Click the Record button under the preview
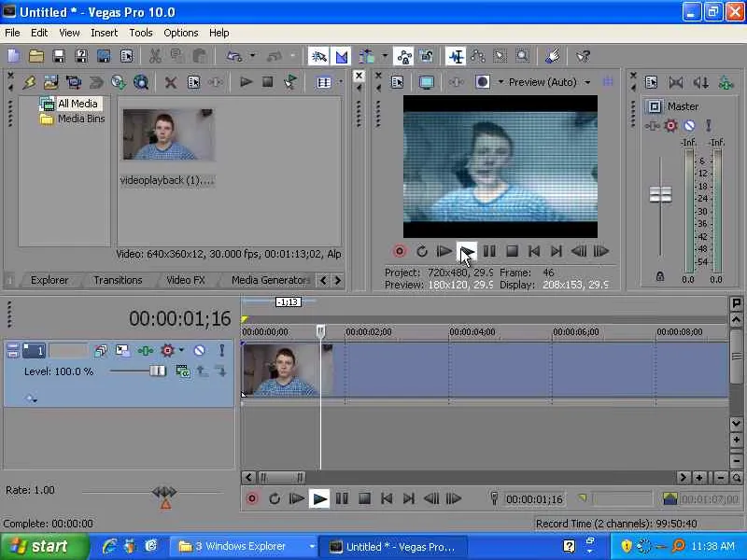 coord(400,251)
